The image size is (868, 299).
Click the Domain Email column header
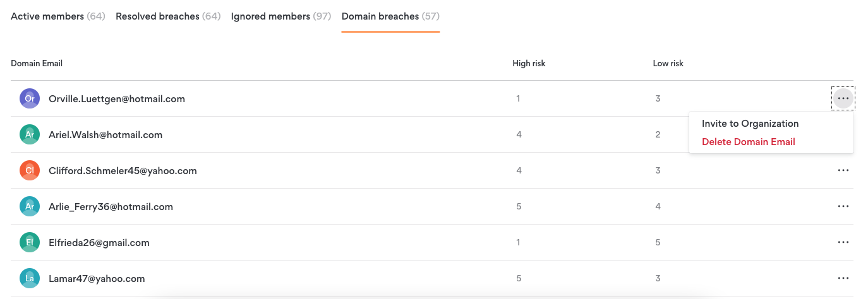[x=37, y=63]
